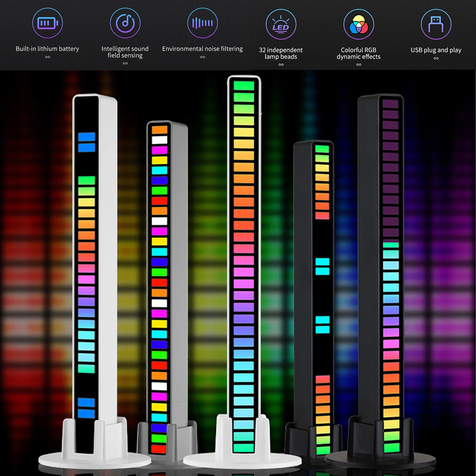The image size is (476, 476).
Task: Click the environmental noise filtering icon
Action: pos(202,23)
